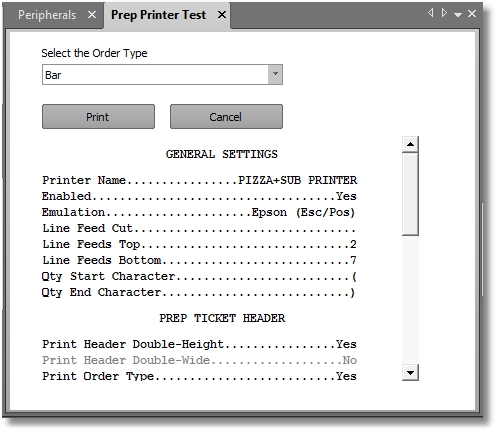Click the Order Type combo box showing Bar
The width and height of the screenshot is (497, 432).
pos(162,75)
